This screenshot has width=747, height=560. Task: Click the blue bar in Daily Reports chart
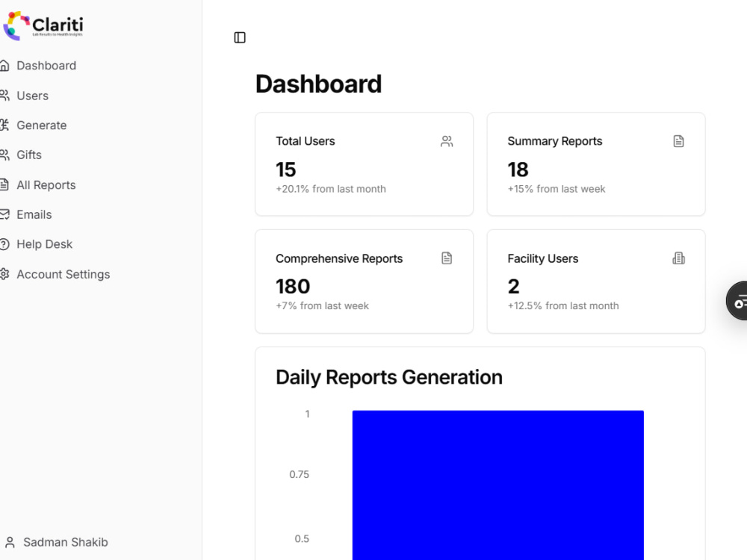coord(498,484)
